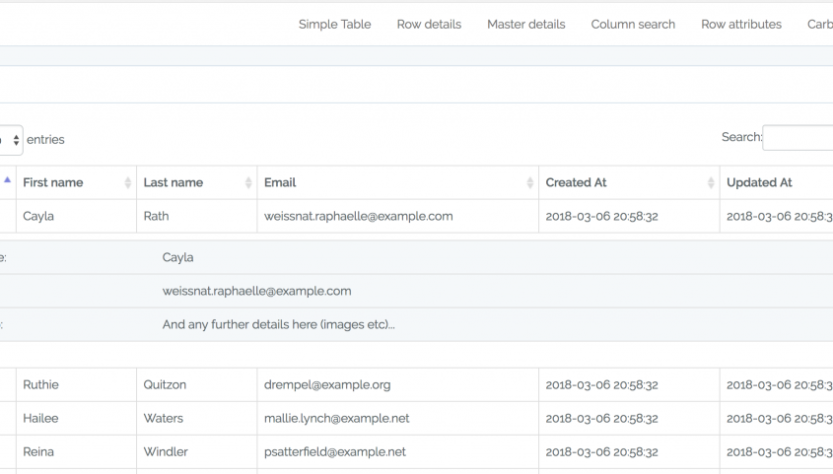Image resolution: width=833 pixels, height=474 pixels.
Task: Open the Row details tab
Action: pyautogui.click(x=429, y=24)
